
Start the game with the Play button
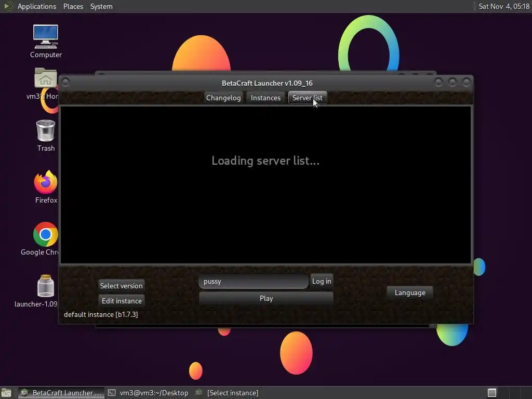click(x=266, y=298)
